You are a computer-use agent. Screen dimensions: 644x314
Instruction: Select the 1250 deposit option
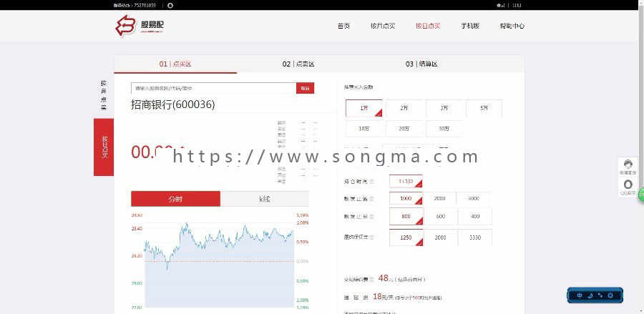click(406, 237)
